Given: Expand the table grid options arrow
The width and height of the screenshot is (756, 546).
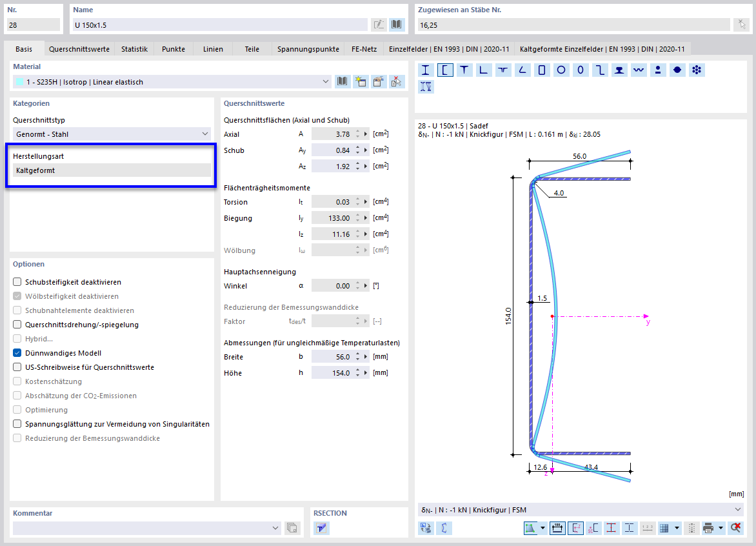Looking at the screenshot, I should (x=677, y=528).
